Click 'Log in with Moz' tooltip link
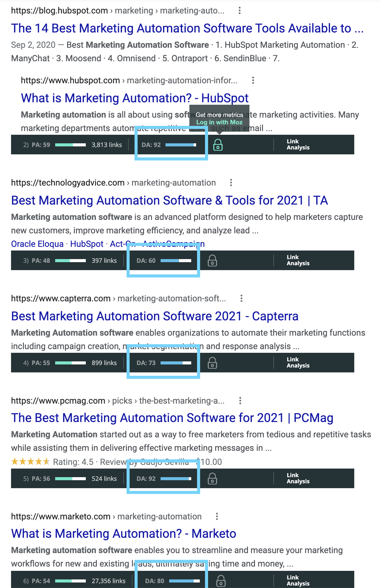Viewport: 380px width, 588px height. point(219,122)
